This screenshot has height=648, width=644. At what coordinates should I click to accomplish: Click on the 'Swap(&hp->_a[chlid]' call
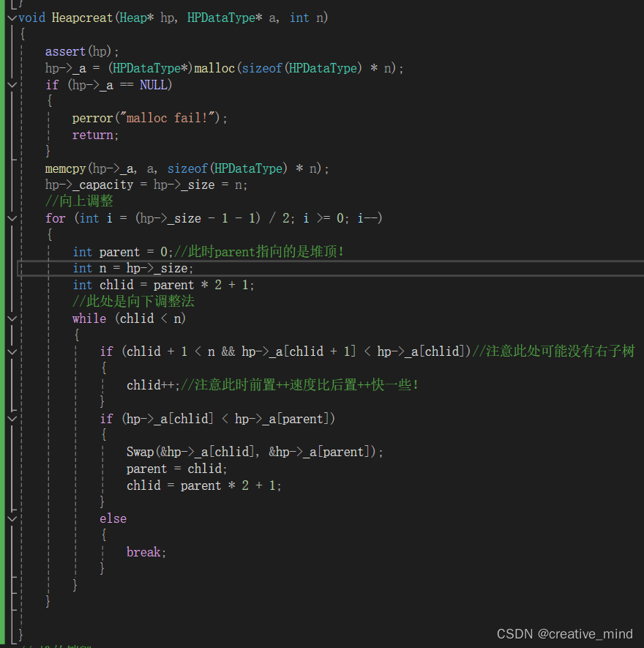coord(255,452)
